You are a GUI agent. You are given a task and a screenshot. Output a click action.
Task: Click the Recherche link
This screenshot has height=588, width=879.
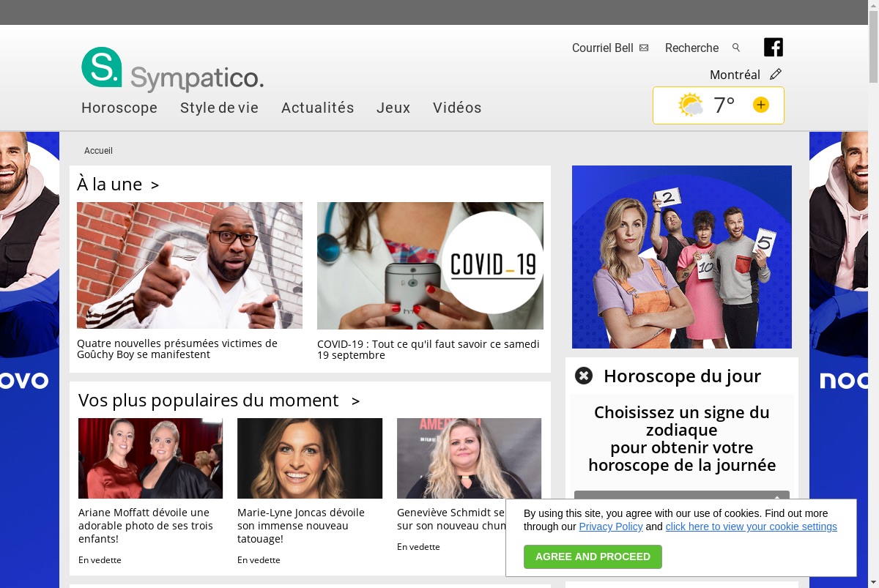point(691,48)
